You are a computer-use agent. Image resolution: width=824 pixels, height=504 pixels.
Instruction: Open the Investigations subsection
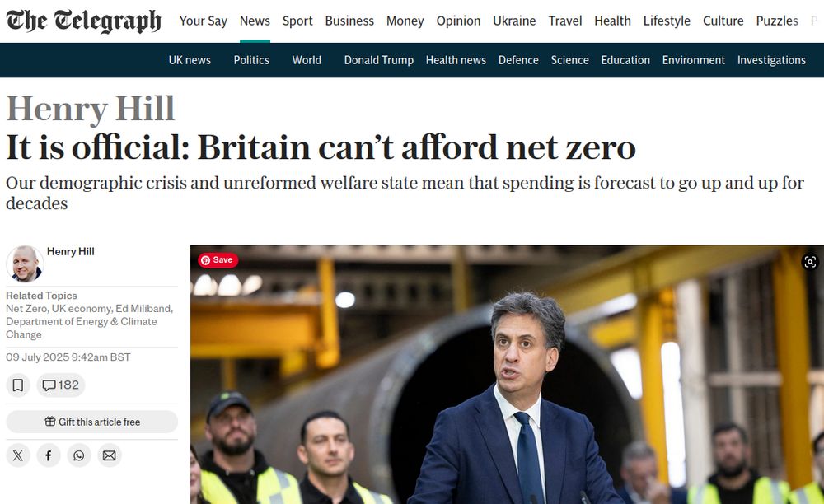(x=771, y=60)
